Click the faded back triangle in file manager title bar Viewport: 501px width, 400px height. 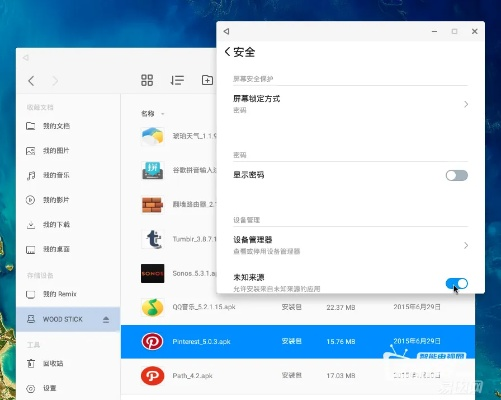pyautogui.click(x=25, y=58)
